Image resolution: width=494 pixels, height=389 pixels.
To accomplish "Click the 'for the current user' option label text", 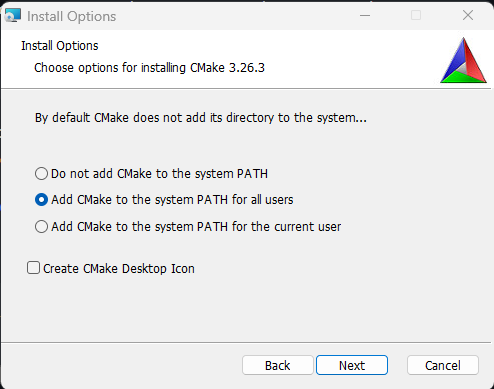I will [196, 227].
